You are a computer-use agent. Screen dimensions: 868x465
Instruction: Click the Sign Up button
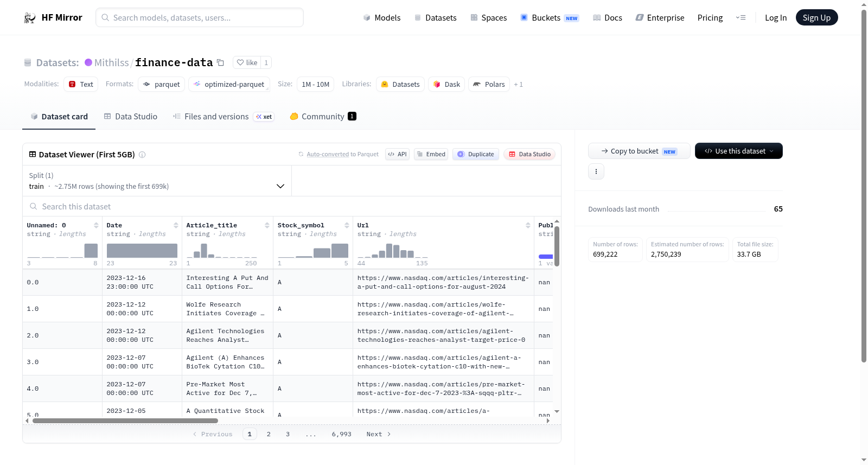point(816,17)
